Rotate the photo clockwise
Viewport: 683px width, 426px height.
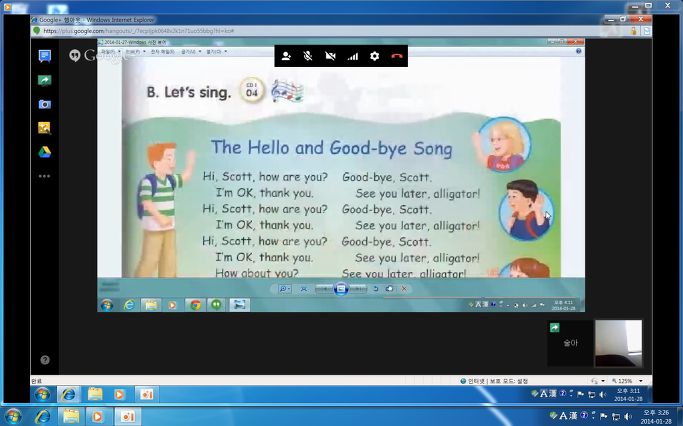[x=389, y=289]
